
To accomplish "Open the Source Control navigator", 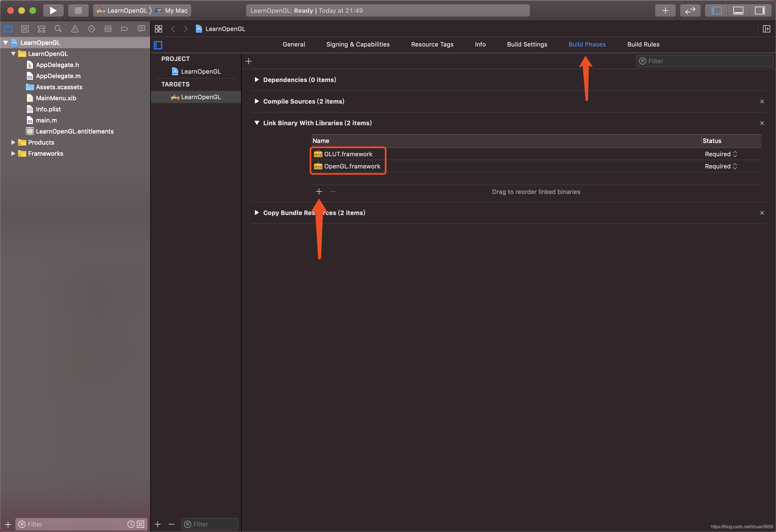I will coord(25,29).
